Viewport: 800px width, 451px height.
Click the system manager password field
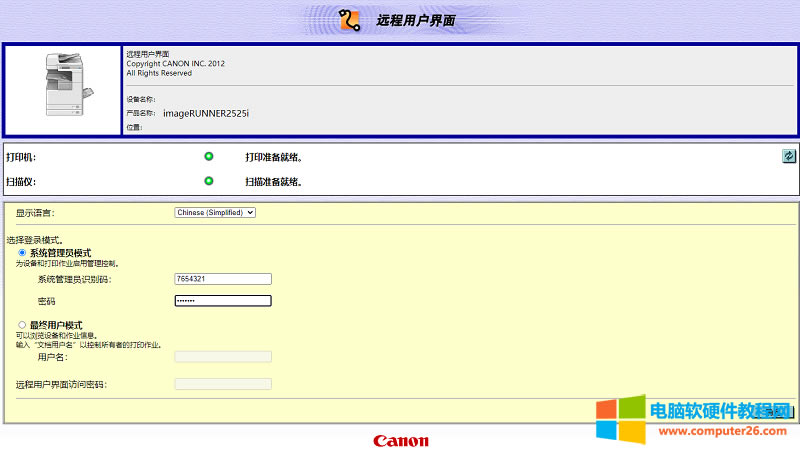(223, 301)
